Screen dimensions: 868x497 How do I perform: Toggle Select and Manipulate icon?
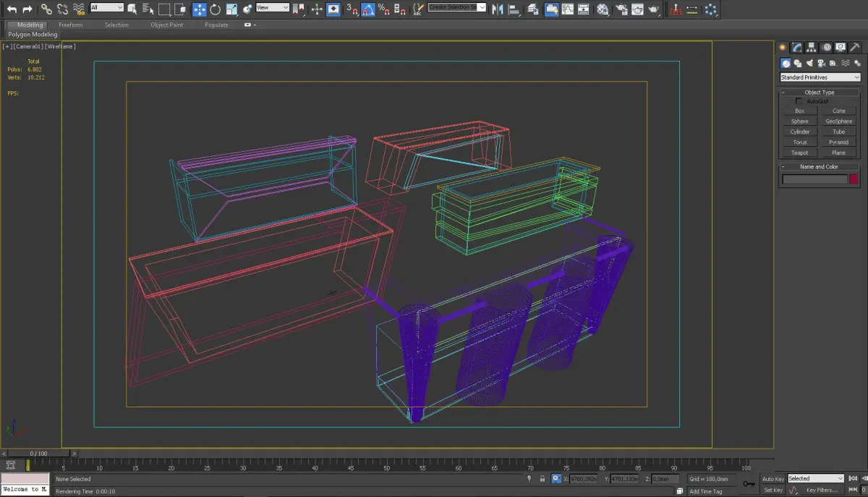point(317,9)
